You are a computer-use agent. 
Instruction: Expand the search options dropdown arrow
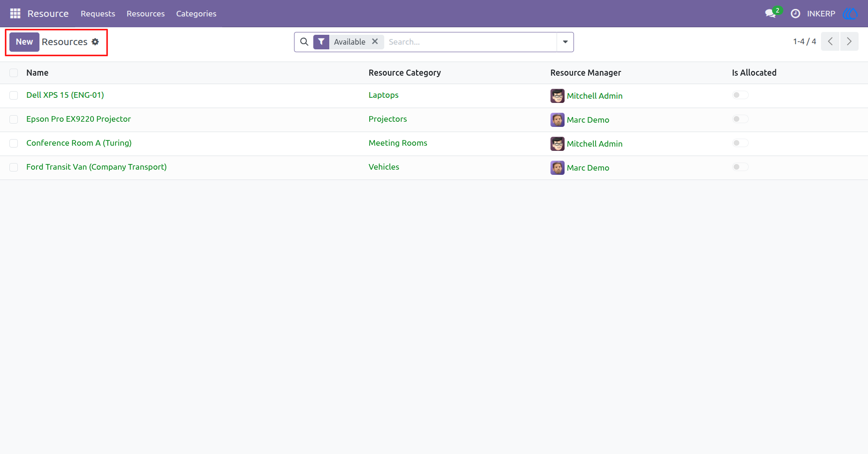[565, 42]
